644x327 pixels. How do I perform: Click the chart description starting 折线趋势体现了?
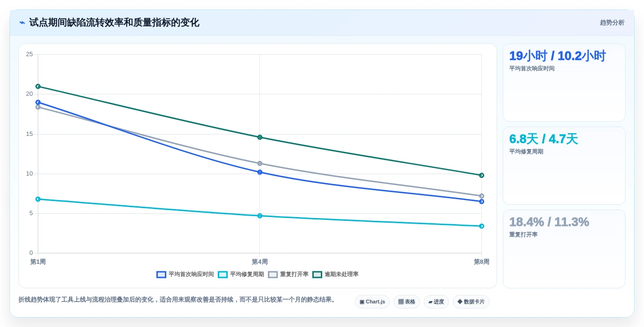(x=177, y=300)
